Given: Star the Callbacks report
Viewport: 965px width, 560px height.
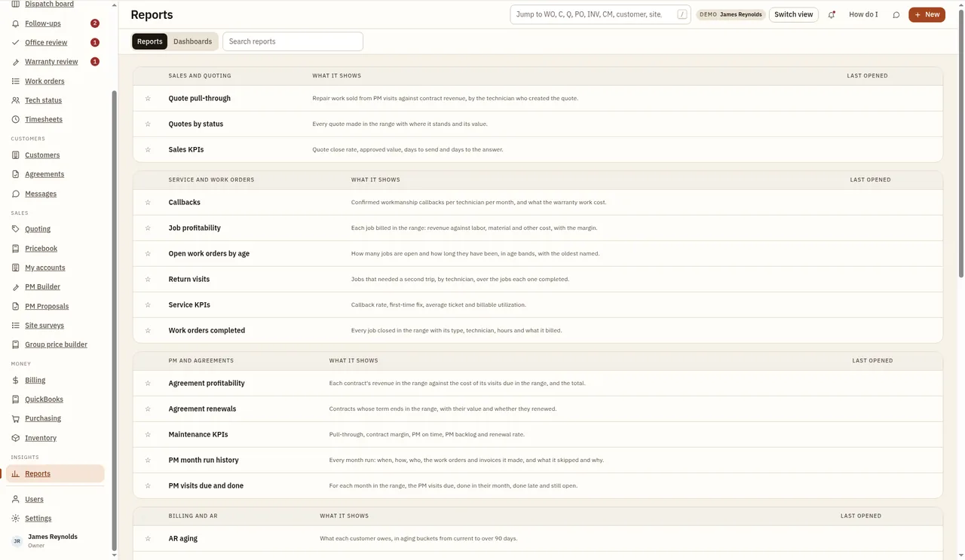Looking at the screenshot, I should point(148,203).
